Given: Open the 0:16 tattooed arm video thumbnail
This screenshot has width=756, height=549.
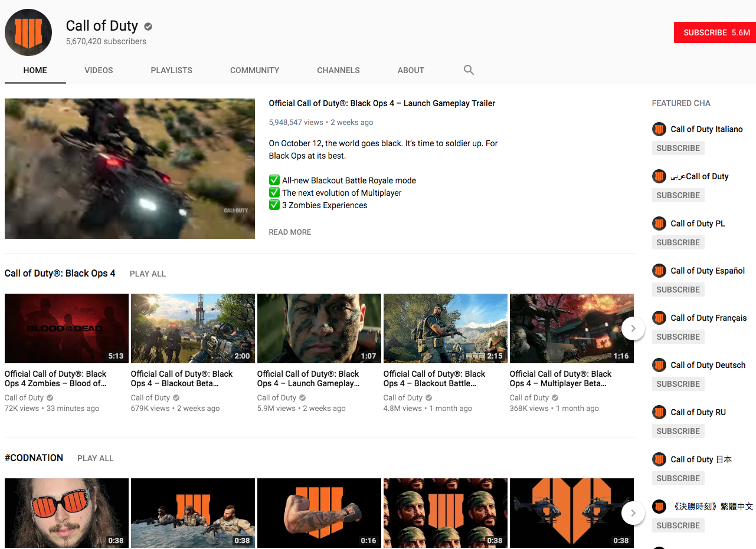Looking at the screenshot, I should click(319, 513).
